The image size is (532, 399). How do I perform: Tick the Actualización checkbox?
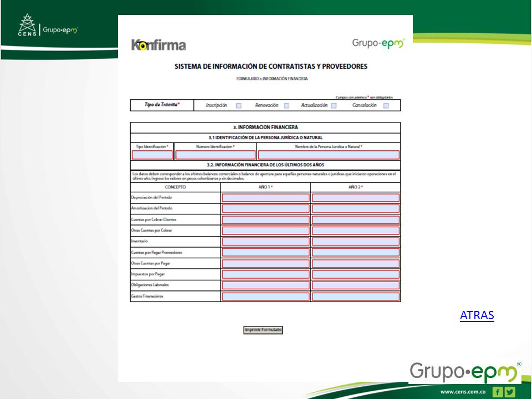pyautogui.click(x=334, y=106)
